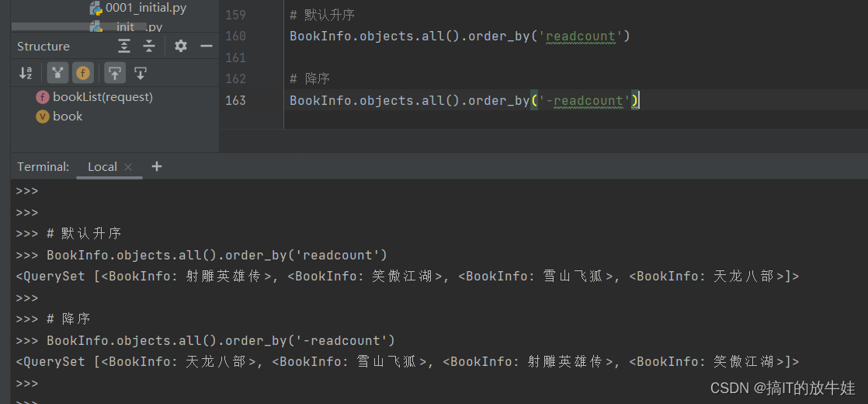Click first QuerySet output starting with 射雕英雄传

[x=408, y=276]
